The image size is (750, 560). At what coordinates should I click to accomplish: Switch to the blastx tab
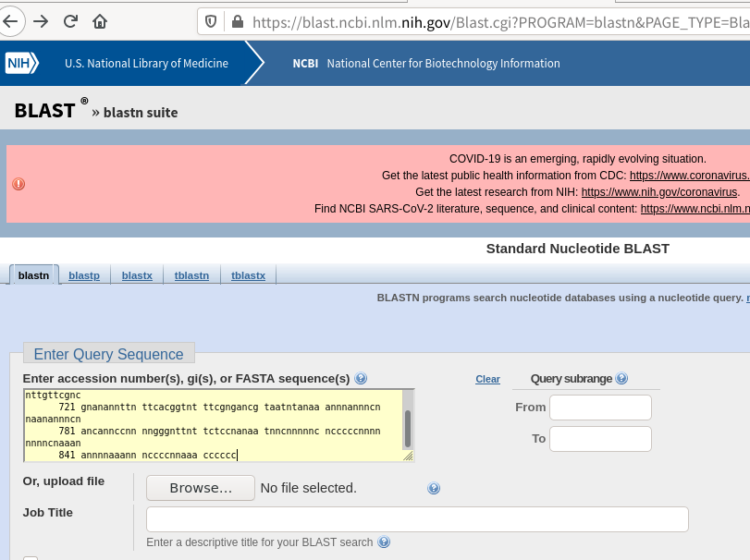(x=137, y=275)
